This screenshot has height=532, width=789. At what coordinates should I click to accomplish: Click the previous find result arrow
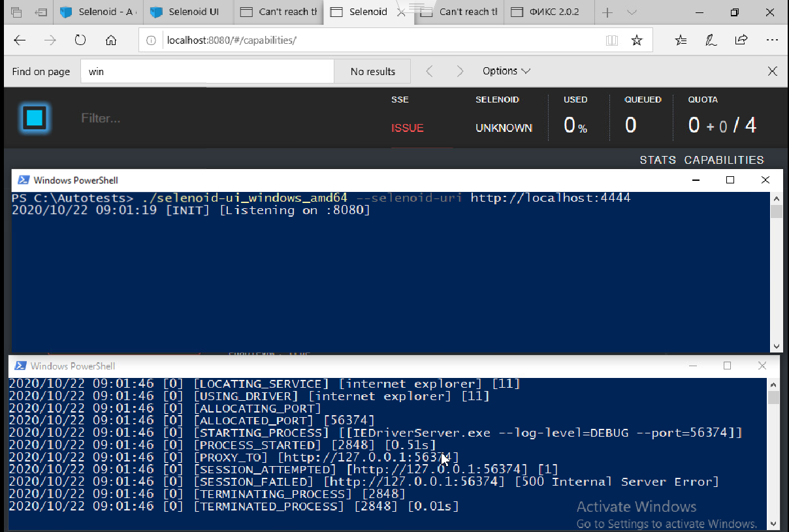429,71
